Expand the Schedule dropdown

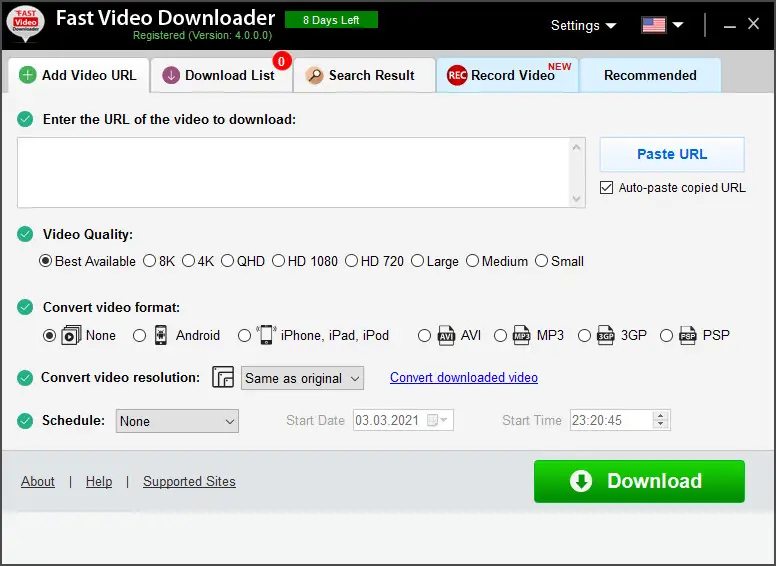coord(177,421)
